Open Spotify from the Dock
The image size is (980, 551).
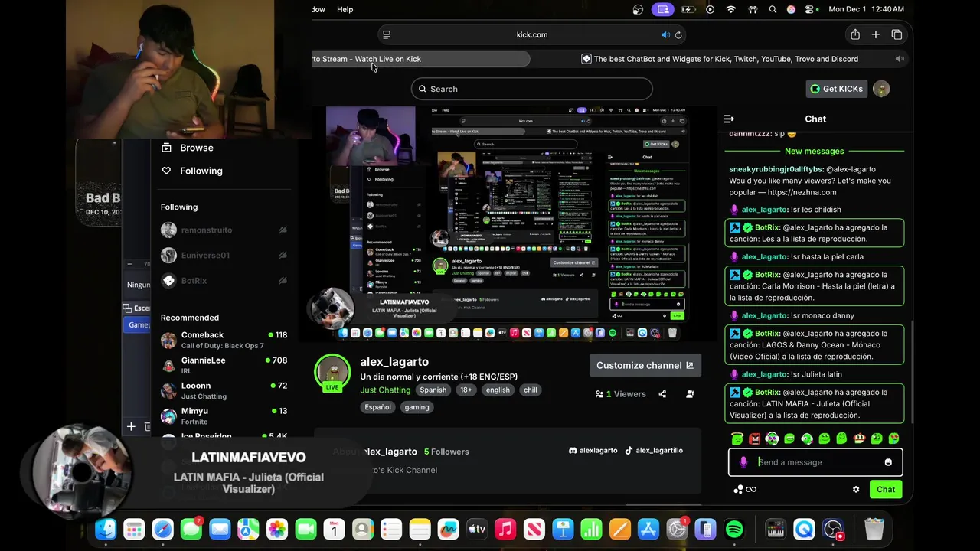tap(733, 529)
